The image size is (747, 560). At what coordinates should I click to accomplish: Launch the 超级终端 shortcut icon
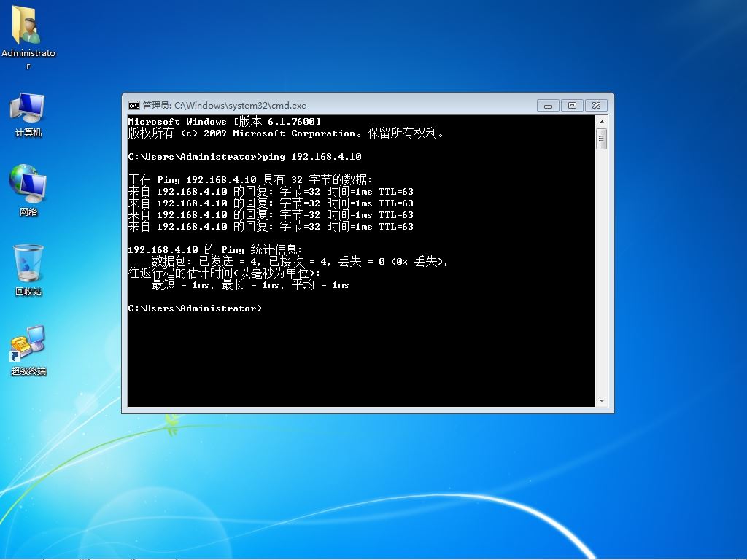[28, 351]
